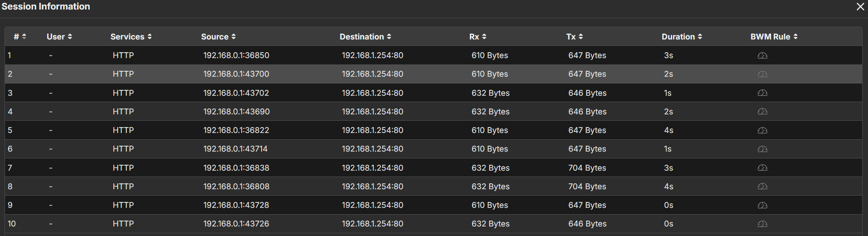Click destination cell in row 10

tap(373, 224)
